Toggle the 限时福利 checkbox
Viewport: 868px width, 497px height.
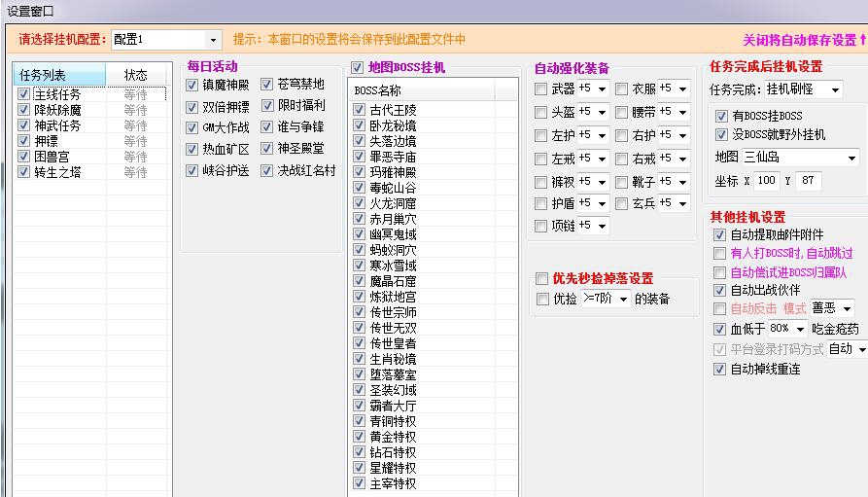tap(267, 105)
